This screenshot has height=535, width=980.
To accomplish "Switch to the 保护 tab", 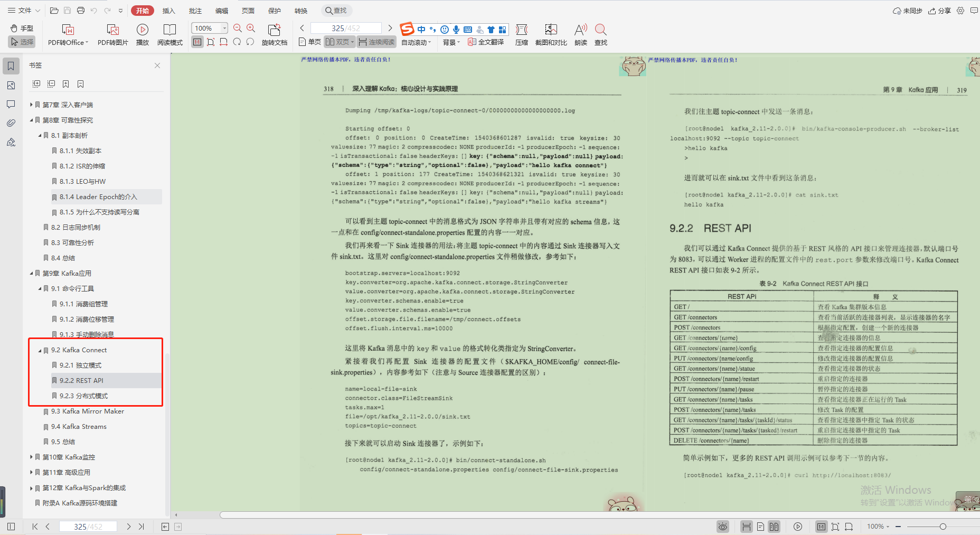I will tap(275, 11).
